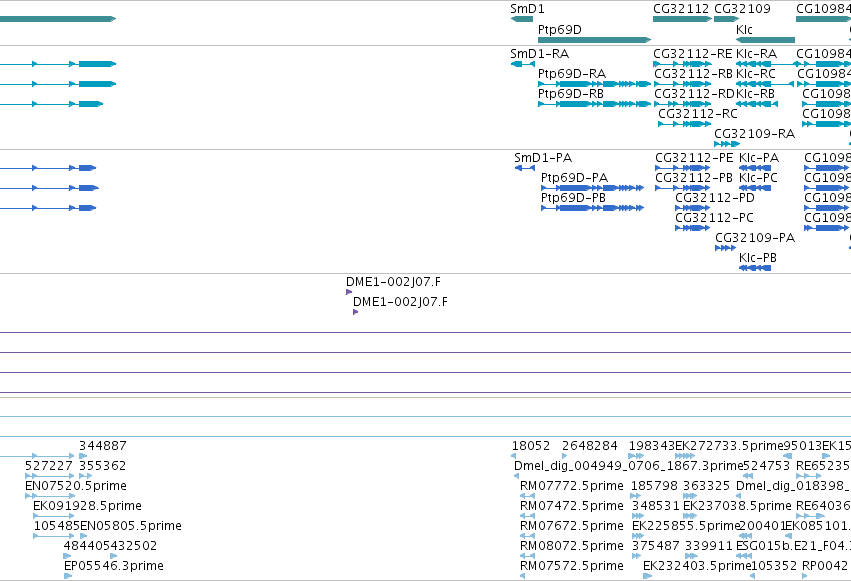Click the CG32112 gene label

681,9
